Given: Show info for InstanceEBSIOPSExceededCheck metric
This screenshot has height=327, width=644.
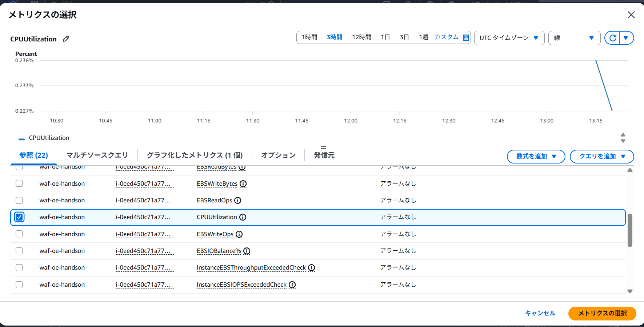Looking at the screenshot, I should point(292,285).
